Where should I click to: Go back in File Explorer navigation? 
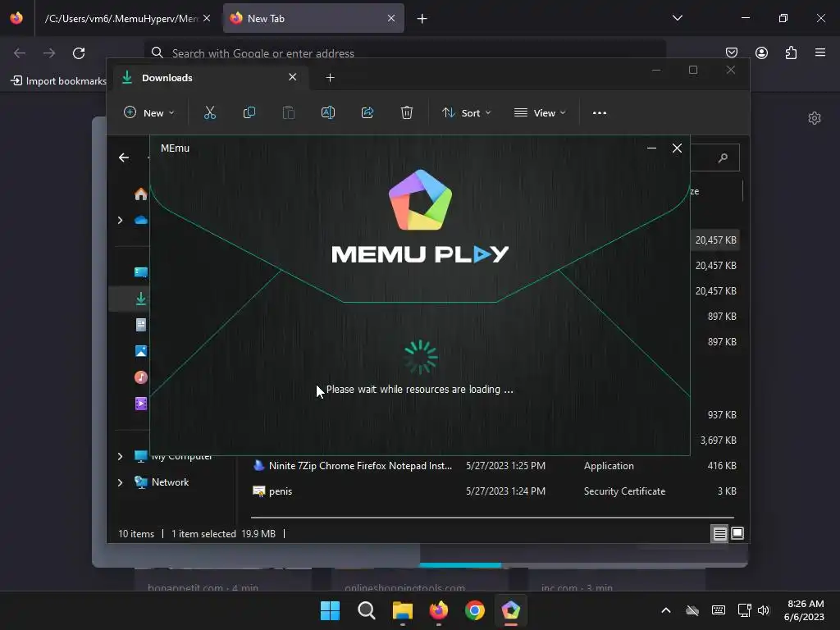(124, 157)
